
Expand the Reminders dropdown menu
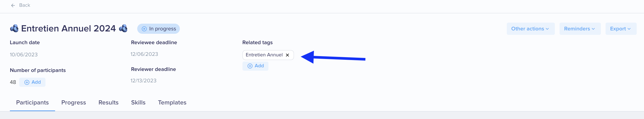(580, 29)
